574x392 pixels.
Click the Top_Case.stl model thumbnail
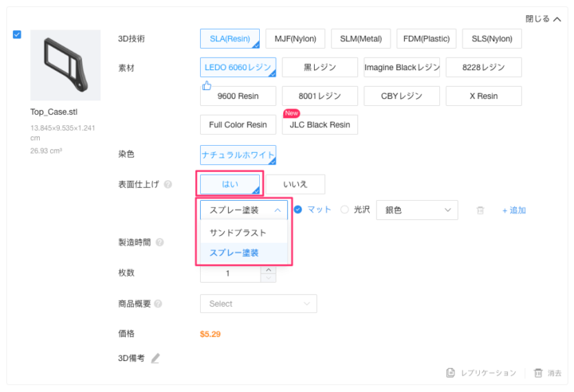[65, 66]
